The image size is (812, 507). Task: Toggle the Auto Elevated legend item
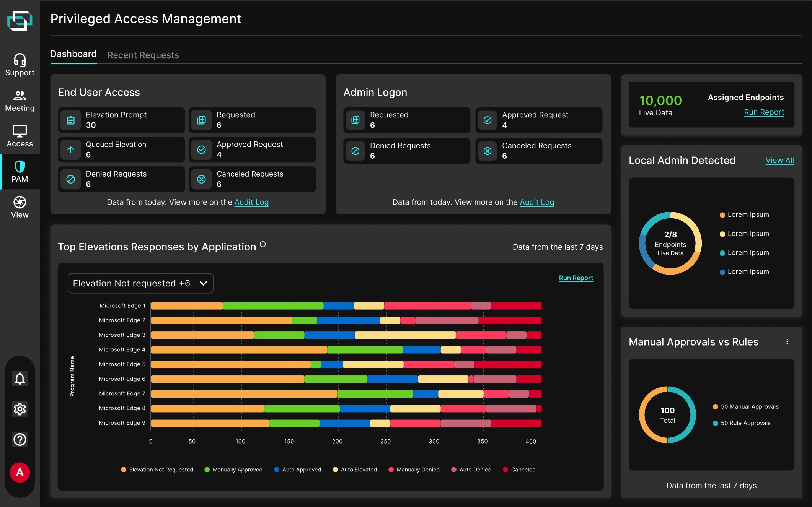[355, 470]
